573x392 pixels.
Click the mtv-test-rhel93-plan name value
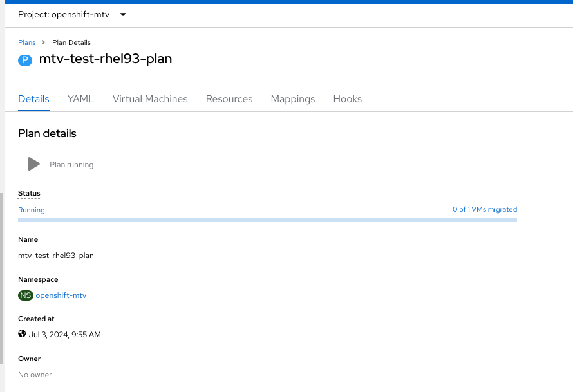(x=56, y=256)
